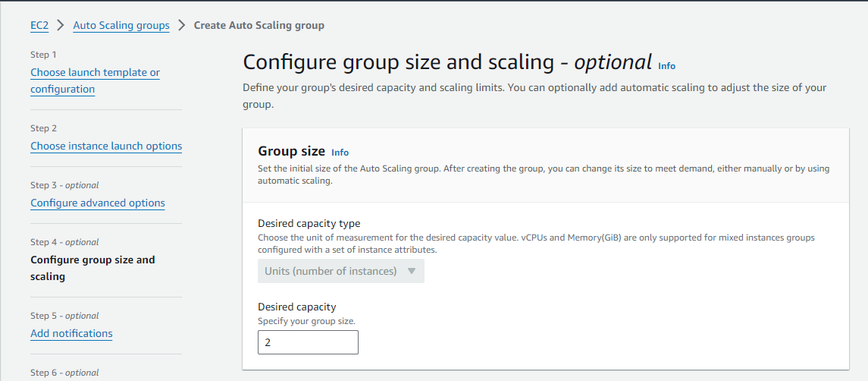Viewport: 868px width, 381px height.
Task: Click the Step 1 label in sidebar
Action: point(43,55)
